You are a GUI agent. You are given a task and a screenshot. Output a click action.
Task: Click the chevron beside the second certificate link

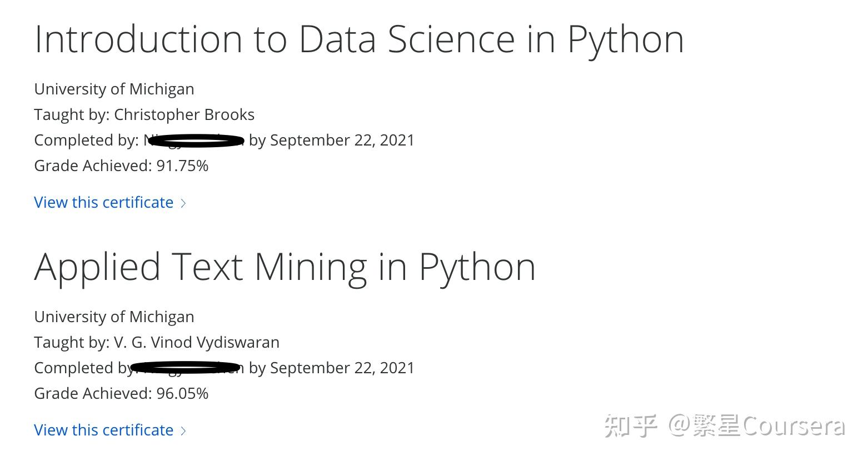[183, 431]
